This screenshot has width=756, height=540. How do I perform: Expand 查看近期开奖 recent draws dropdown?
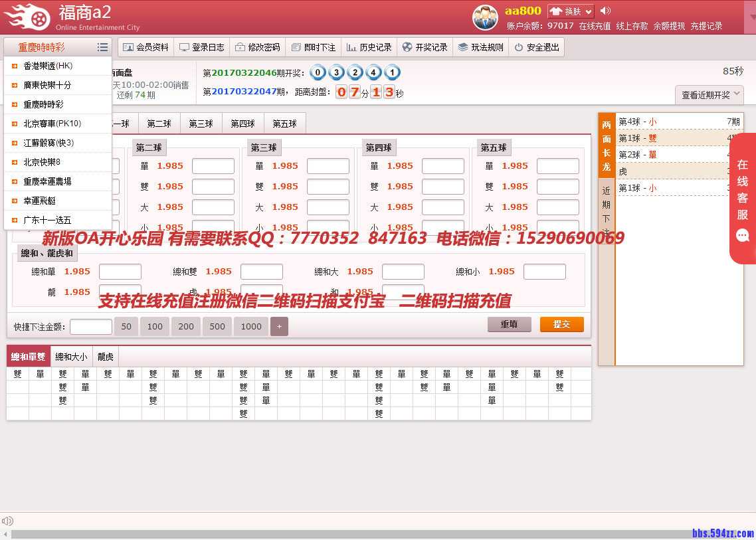[x=709, y=95]
